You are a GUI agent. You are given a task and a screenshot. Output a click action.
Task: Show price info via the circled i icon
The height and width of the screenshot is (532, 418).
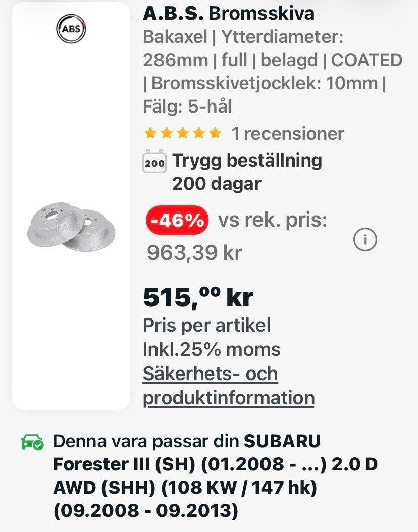pos(364,240)
